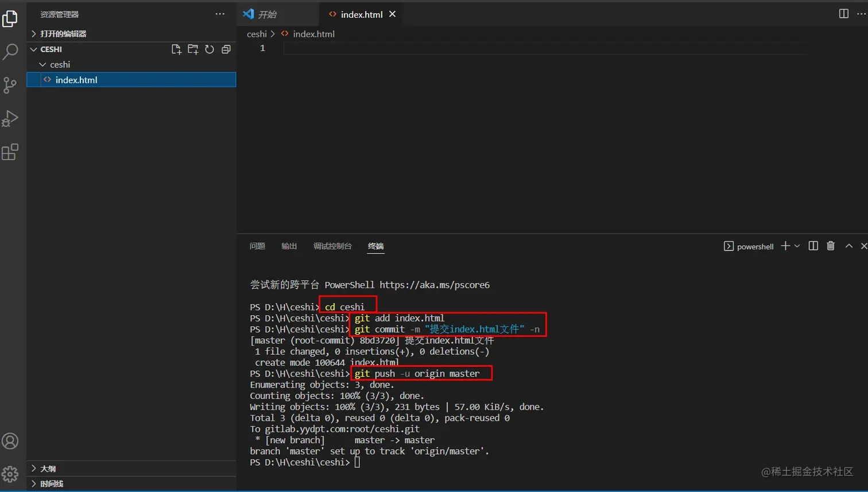Expand the 大纲 outline section

pos(131,468)
